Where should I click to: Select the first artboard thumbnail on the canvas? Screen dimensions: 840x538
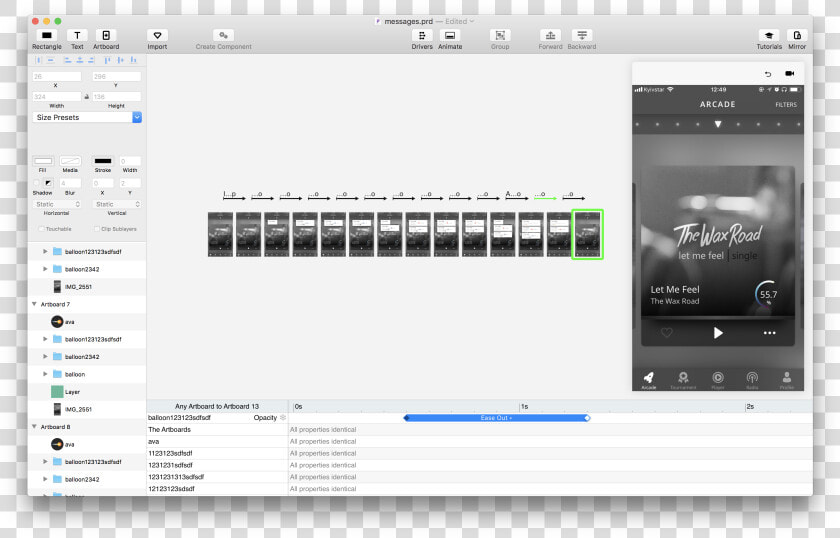220,234
